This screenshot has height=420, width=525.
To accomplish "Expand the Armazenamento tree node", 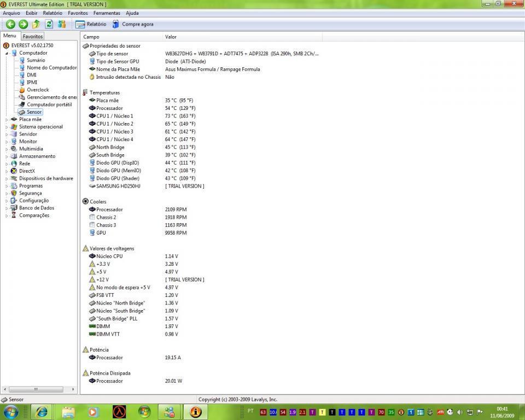I will point(7,156).
